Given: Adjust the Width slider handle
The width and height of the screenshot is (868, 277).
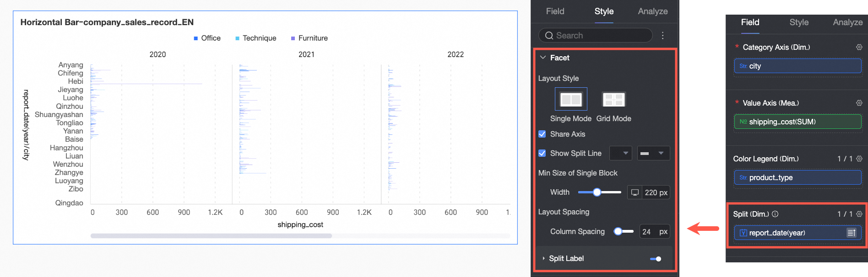Looking at the screenshot, I should (x=597, y=192).
